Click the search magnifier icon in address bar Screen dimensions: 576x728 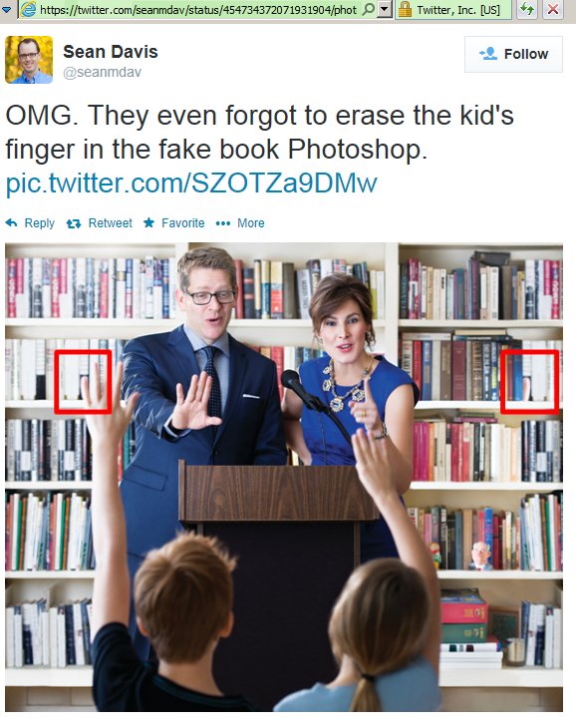click(x=368, y=9)
